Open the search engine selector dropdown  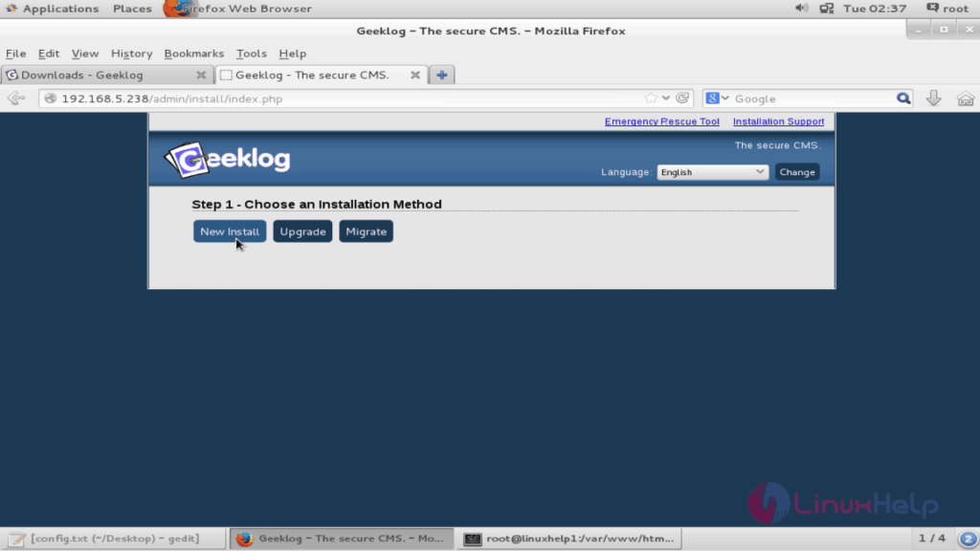(x=717, y=99)
